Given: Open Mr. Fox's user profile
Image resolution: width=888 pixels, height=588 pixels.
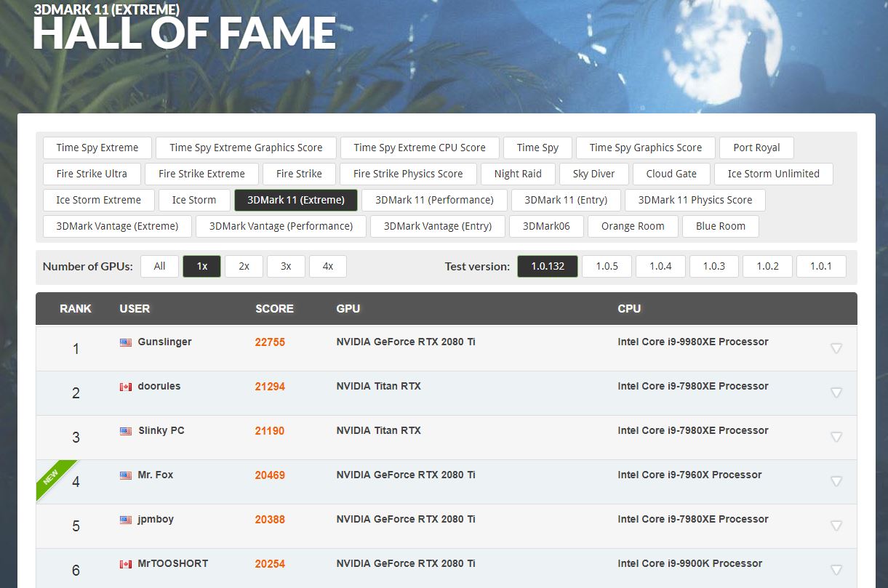Looking at the screenshot, I should click(x=156, y=475).
